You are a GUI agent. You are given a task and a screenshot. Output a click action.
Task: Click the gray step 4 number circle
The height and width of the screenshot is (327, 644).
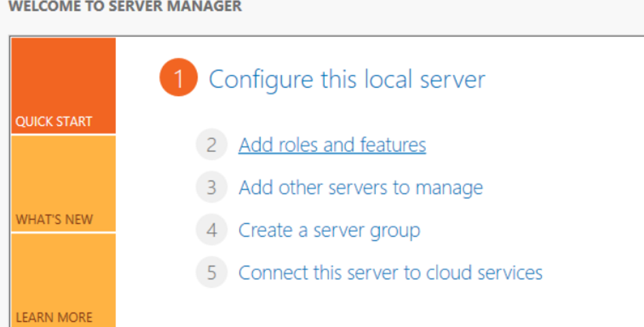coord(211,230)
